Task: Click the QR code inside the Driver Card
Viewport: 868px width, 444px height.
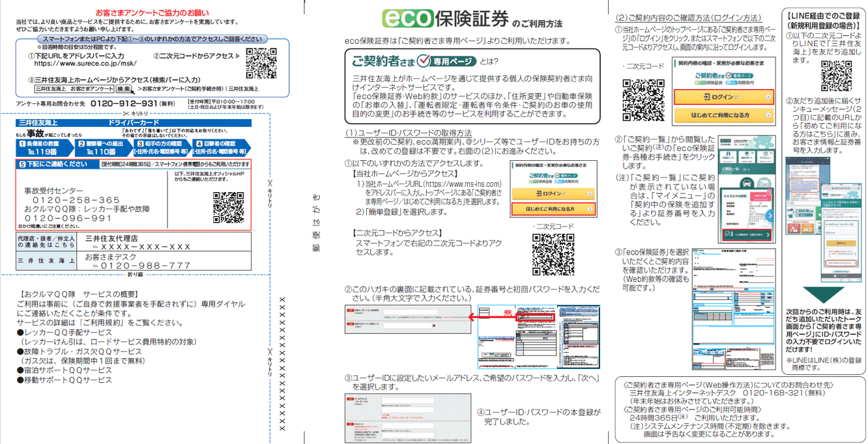Action: [x=227, y=207]
